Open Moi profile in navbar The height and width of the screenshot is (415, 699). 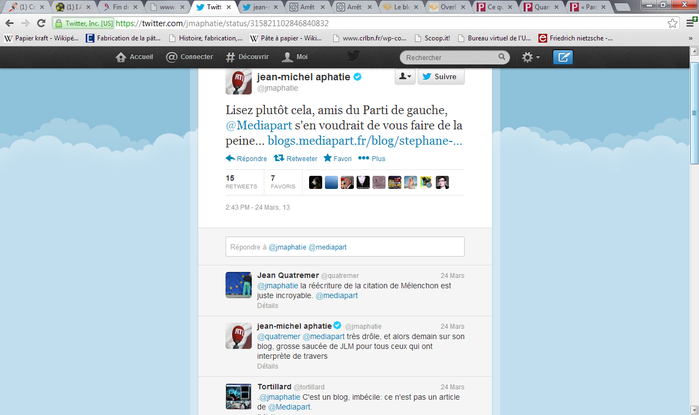click(x=295, y=57)
